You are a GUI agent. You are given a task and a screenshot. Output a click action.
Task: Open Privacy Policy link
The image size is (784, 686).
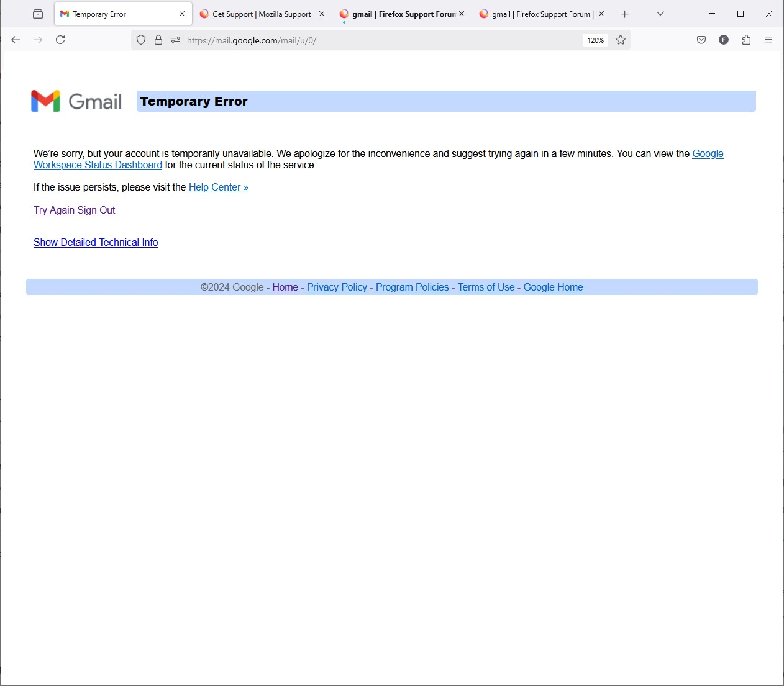[x=337, y=287]
